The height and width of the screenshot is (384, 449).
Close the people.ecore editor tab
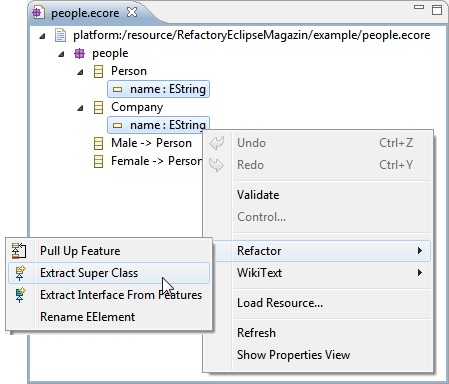pyautogui.click(x=132, y=12)
